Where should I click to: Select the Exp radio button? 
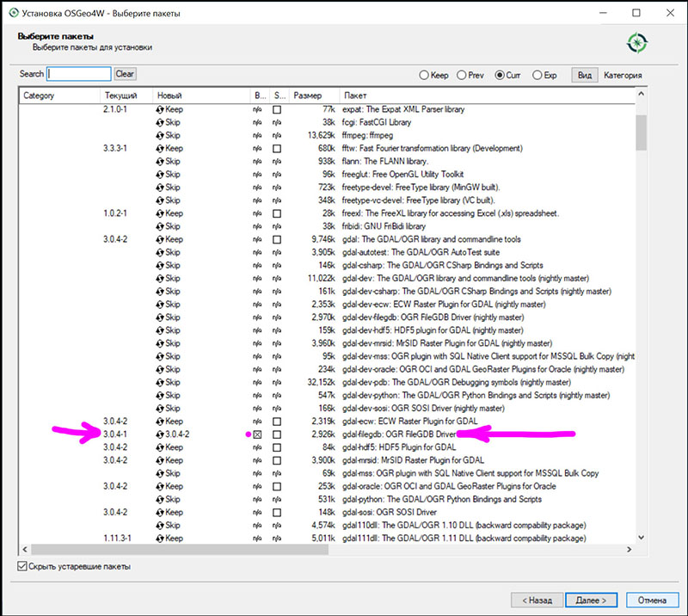tap(538, 75)
